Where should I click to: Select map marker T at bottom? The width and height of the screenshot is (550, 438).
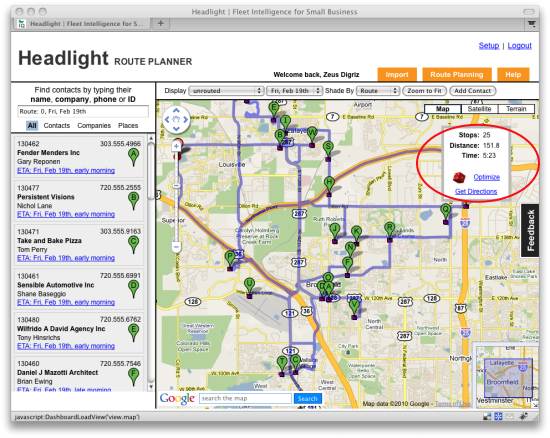click(282, 364)
